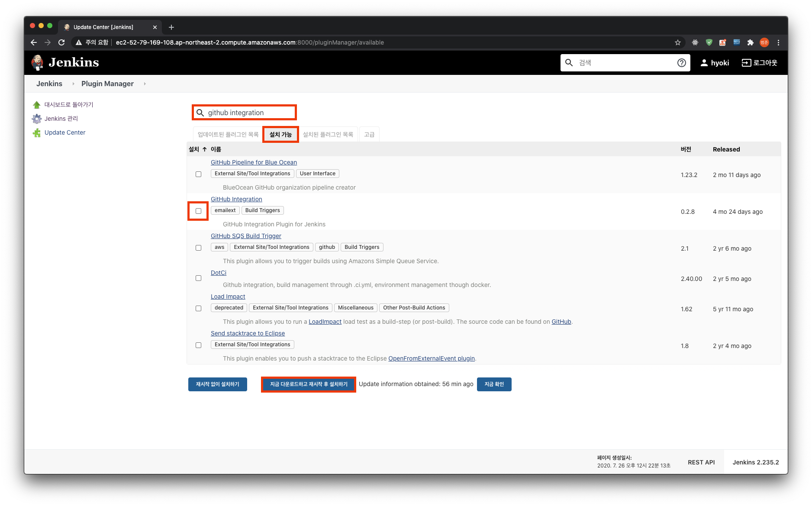Tick the DotCi plugin checkbox

coord(198,278)
